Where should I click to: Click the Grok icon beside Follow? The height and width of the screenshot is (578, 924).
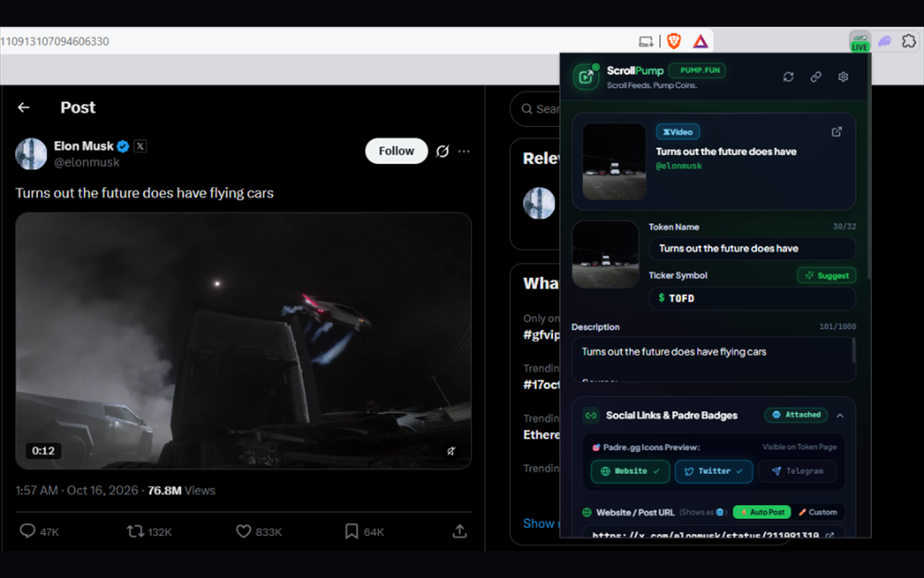[x=443, y=151]
